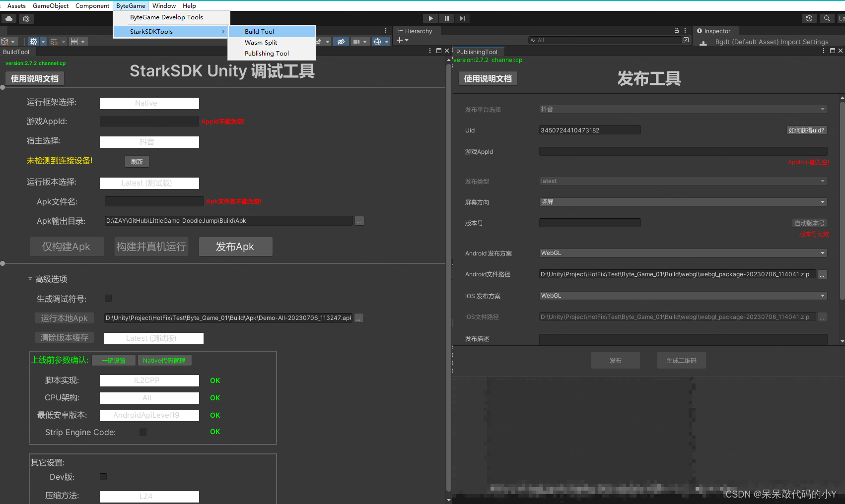Click the global search magnifier icon
The width and height of the screenshot is (845, 504).
827,18
